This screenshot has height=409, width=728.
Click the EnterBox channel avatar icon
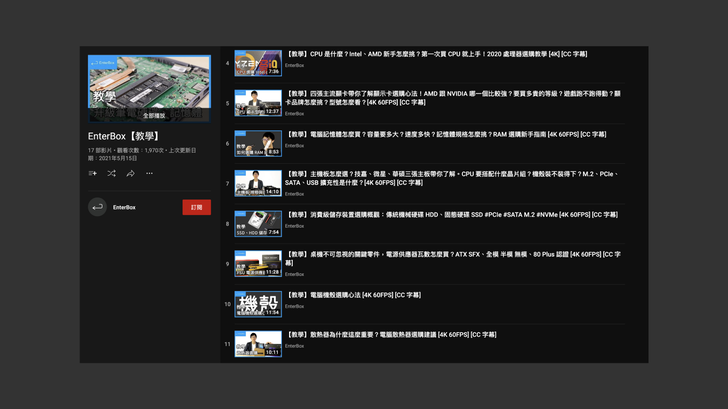click(x=97, y=207)
